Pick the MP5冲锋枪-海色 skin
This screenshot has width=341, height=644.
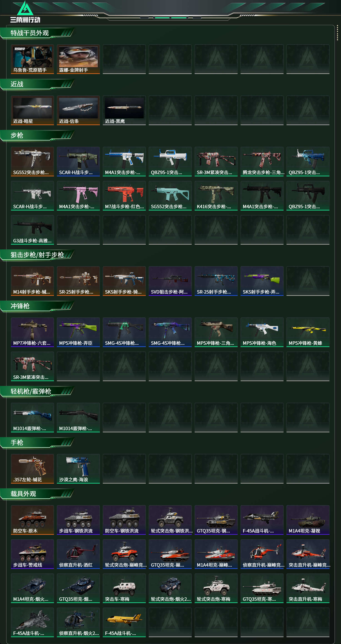click(262, 332)
